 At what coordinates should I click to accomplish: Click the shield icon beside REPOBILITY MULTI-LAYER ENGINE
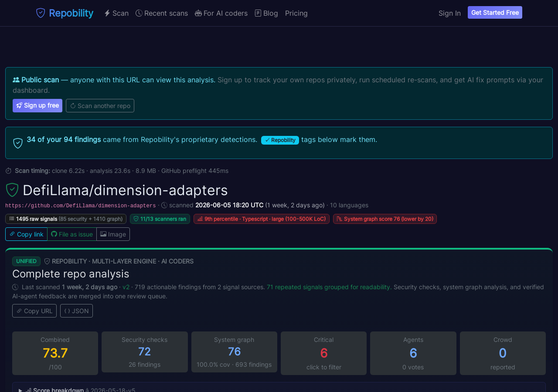(x=47, y=261)
